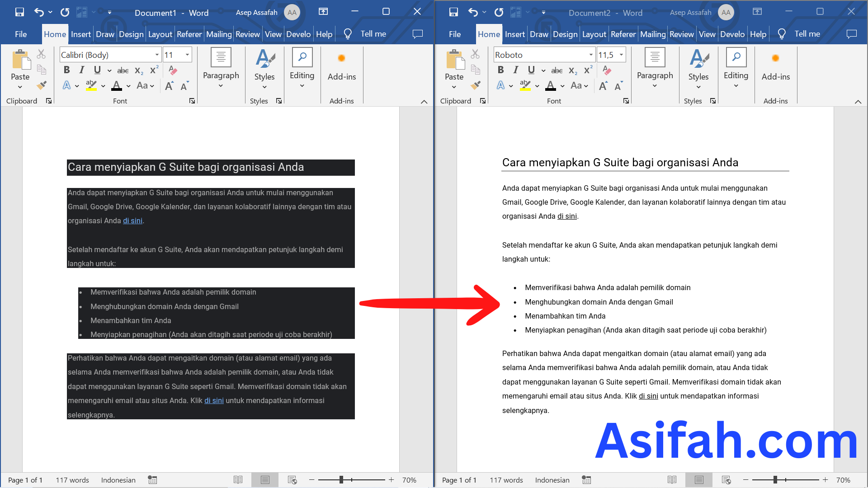Save Document1 using the save icon

19,12
